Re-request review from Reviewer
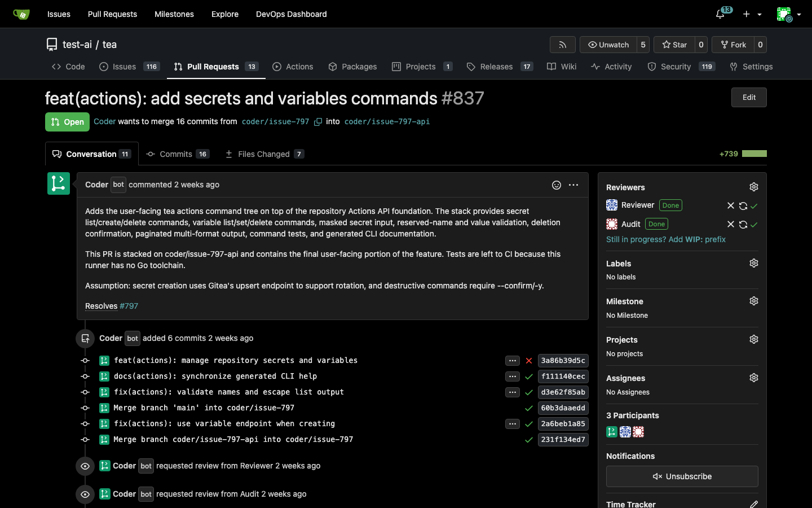 [x=743, y=206]
